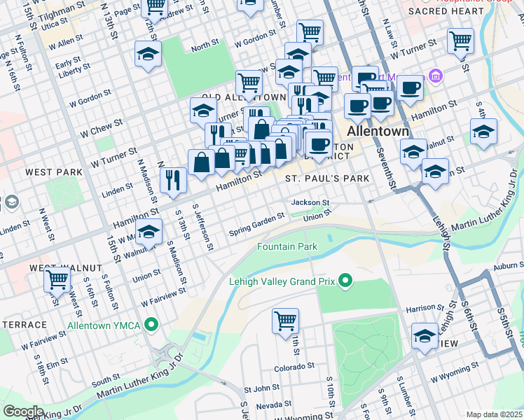Screen dimensions: 524x420
Task: Click the graduation cap marker beside Walnut St label
Action: point(414,153)
